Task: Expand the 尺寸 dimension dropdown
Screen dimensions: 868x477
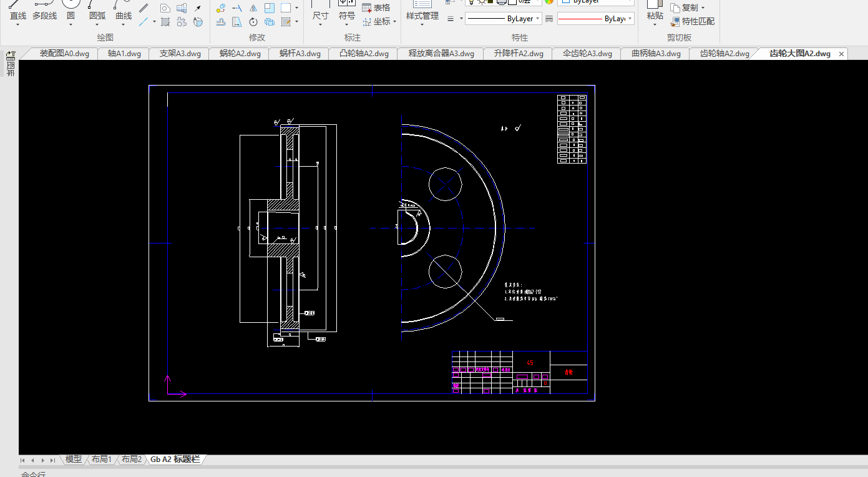Action: point(320,25)
